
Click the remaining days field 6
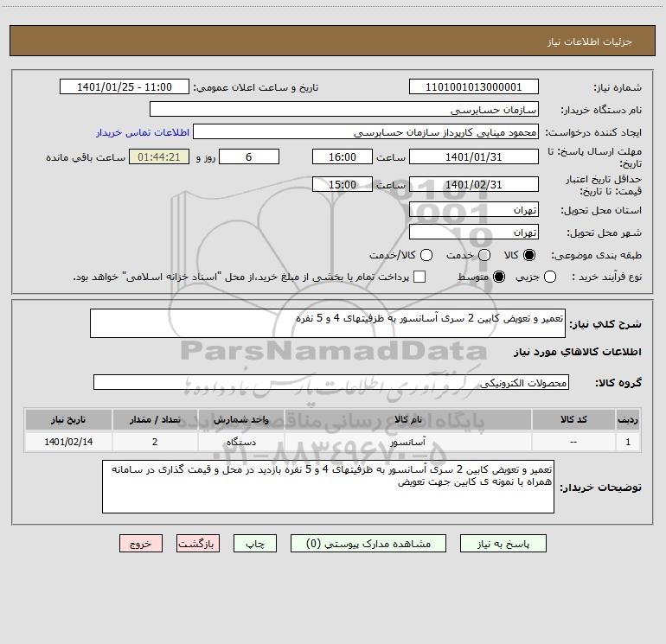[x=249, y=157]
